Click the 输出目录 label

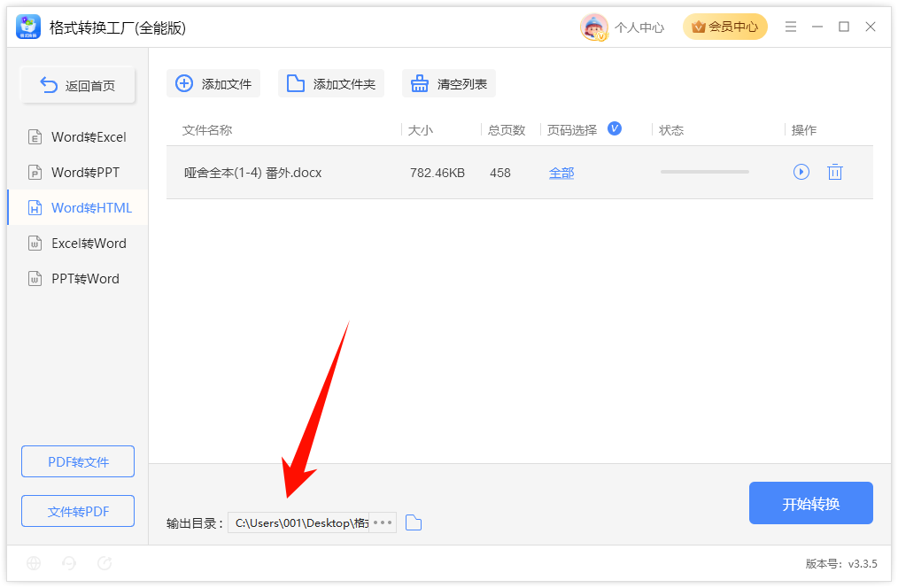[x=195, y=523]
